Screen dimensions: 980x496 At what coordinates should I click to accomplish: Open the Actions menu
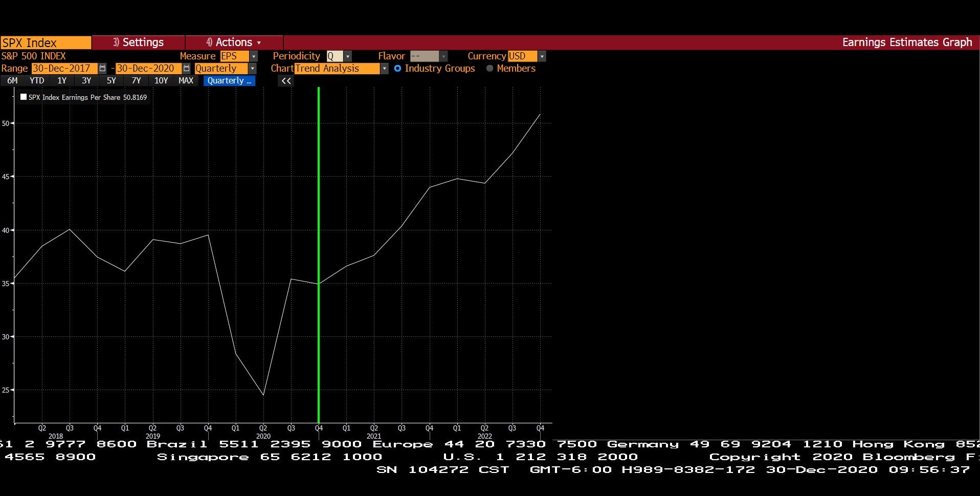[x=234, y=42]
